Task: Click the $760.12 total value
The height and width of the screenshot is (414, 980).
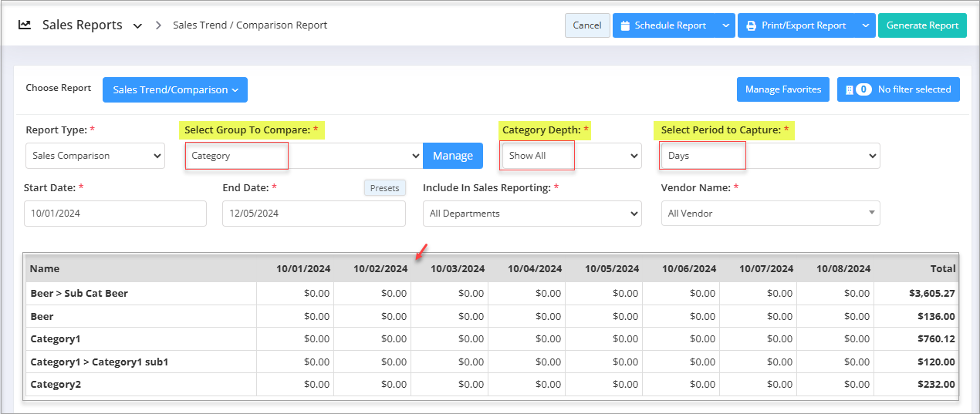Action: [936, 339]
